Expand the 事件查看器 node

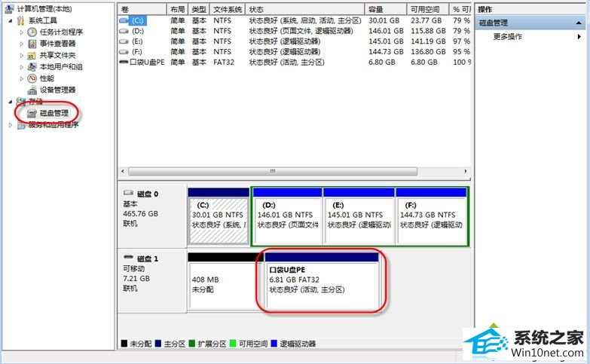point(21,44)
